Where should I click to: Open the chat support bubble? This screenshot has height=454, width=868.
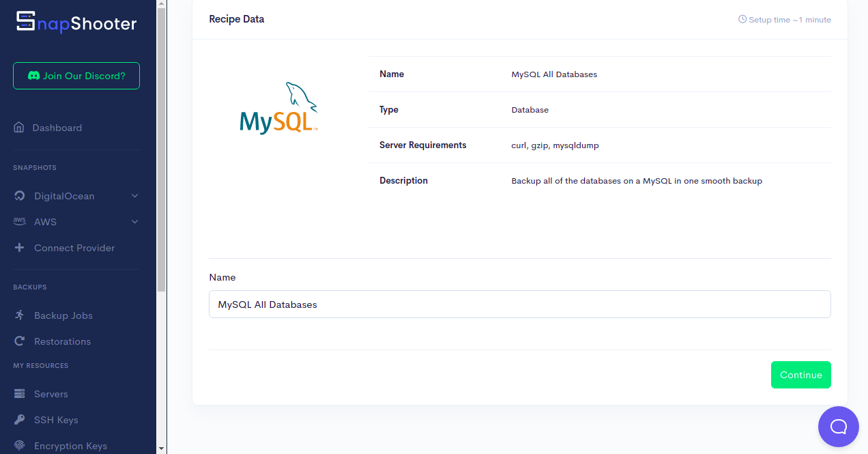click(838, 427)
